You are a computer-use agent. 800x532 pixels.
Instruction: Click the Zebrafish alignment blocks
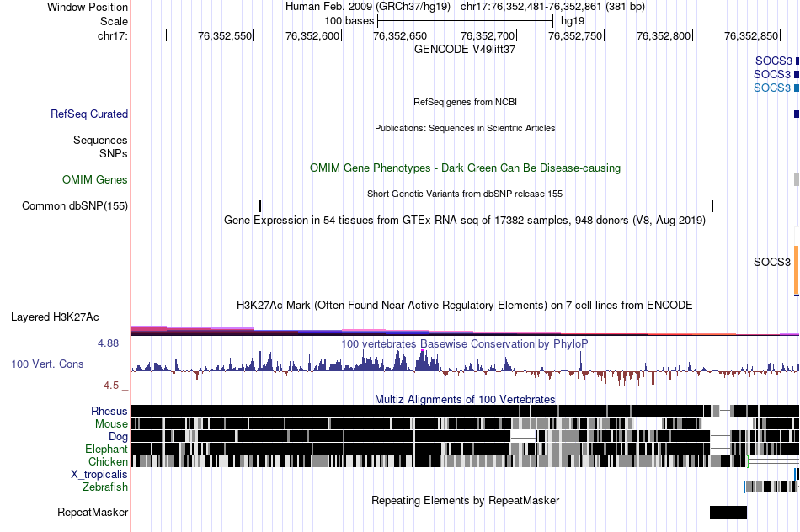(x=771, y=487)
